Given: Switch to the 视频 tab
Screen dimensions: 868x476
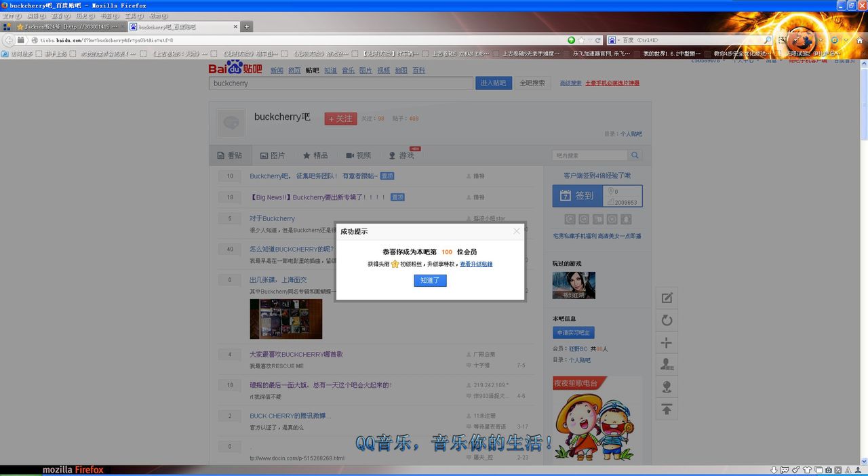Looking at the screenshot, I should [x=358, y=155].
